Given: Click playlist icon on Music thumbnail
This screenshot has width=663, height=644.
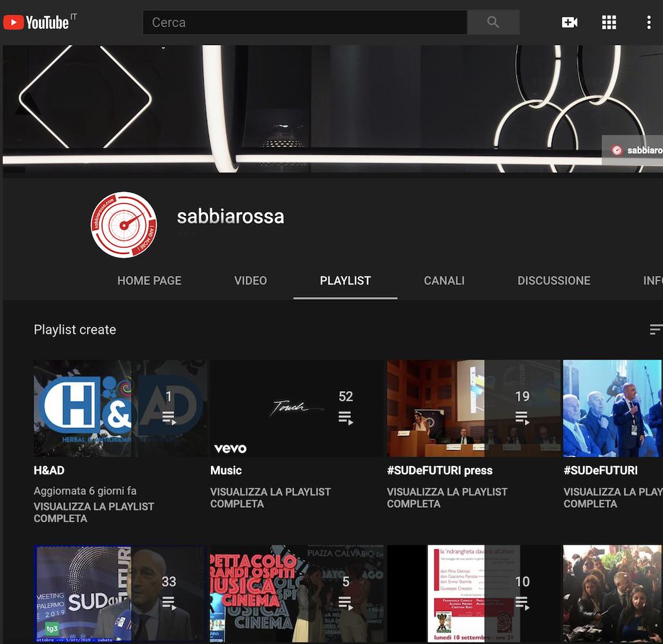Looking at the screenshot, I should 346,418.
